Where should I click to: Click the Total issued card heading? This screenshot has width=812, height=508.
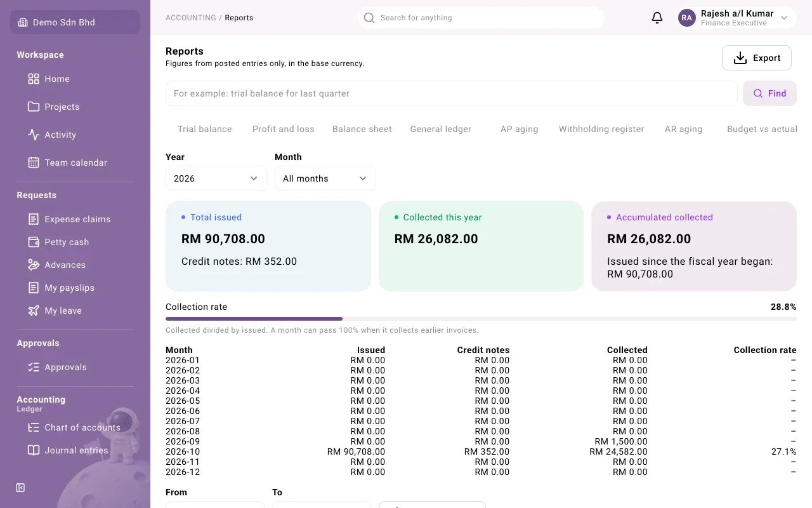[216, 217]
